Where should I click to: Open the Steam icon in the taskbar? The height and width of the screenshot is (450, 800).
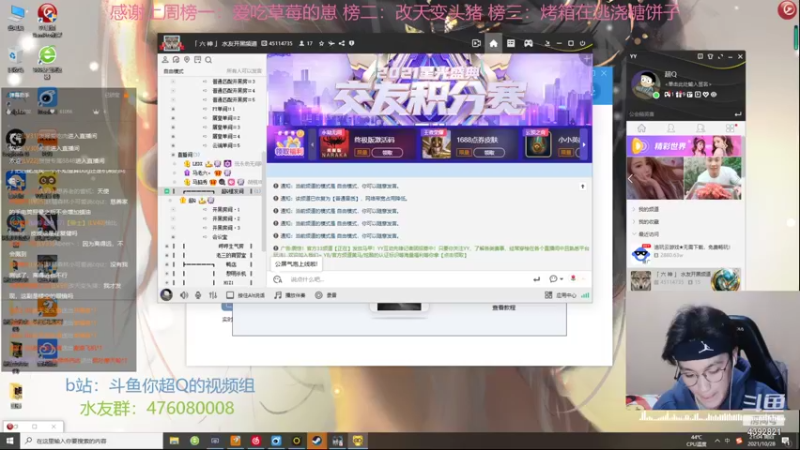(317, 441)
